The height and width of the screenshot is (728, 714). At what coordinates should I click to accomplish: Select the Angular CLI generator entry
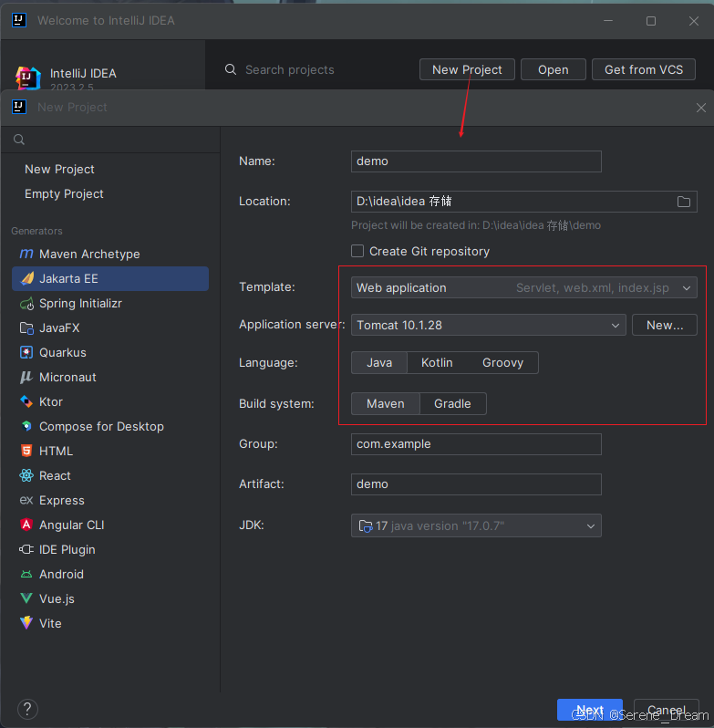110,525
